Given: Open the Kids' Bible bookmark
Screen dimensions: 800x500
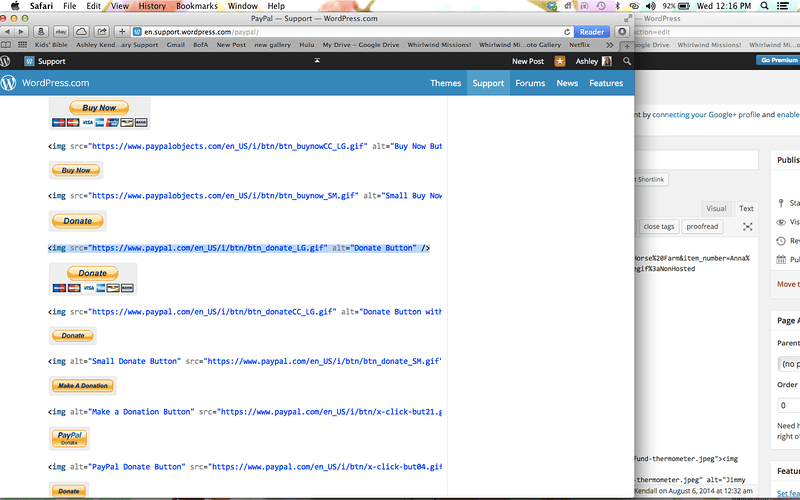Looking at the screenshot, I should click(51, 45).
